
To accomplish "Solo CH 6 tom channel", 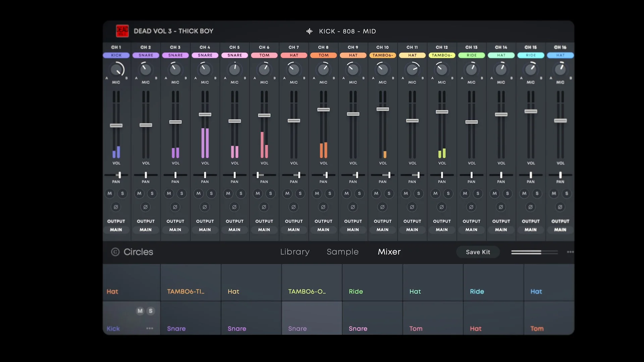I will 270,193.
